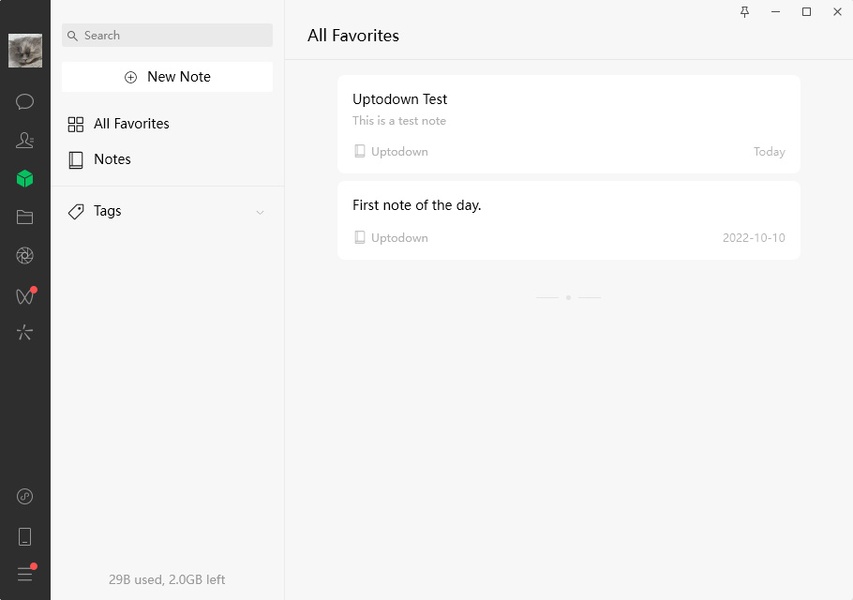The height and width of the screenshot is (600, 853).
Task: Open the hamburger settings menu icon
Action: [x=25, y=574]
